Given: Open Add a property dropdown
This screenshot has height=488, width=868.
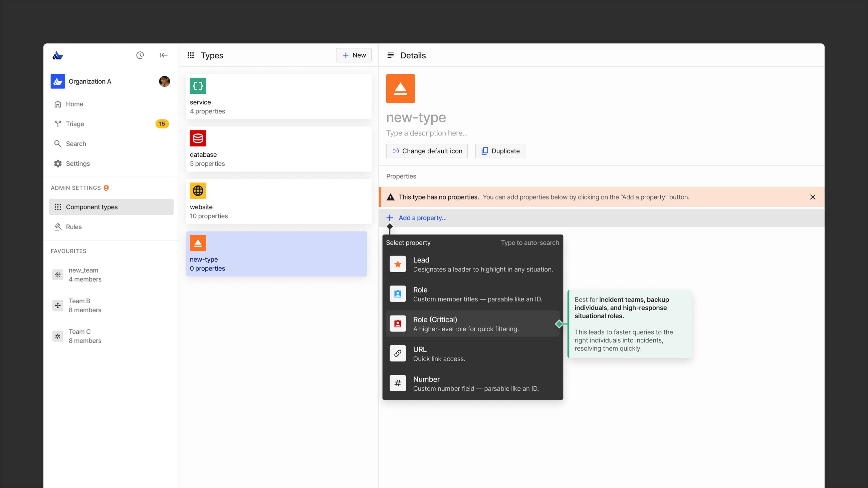Looking at the screenshot, I should click(422, 218).
